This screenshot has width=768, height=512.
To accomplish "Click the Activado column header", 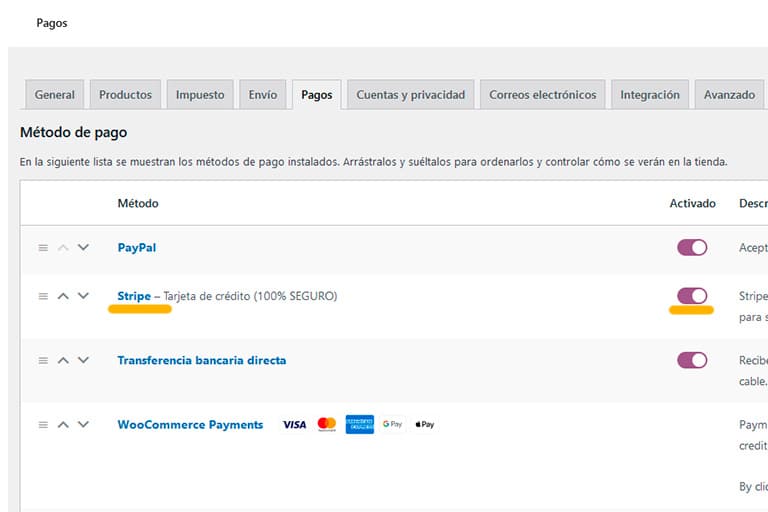I will 693,203.
